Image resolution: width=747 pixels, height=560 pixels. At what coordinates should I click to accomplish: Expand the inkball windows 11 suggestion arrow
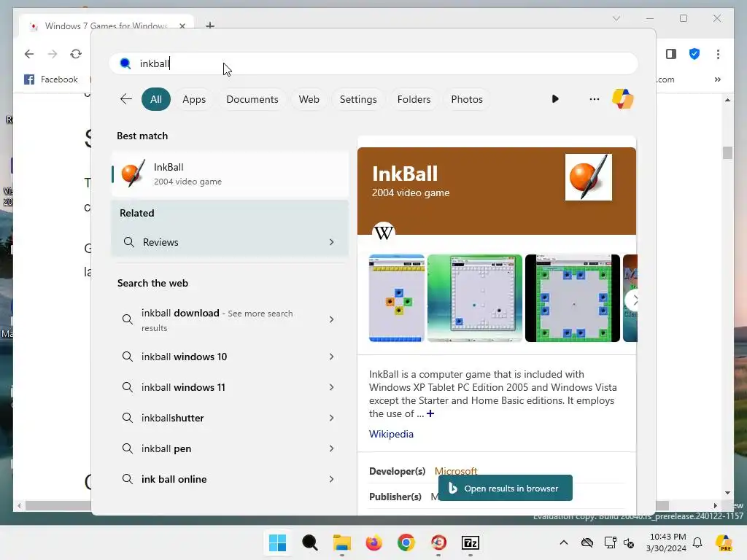point(332,387)
